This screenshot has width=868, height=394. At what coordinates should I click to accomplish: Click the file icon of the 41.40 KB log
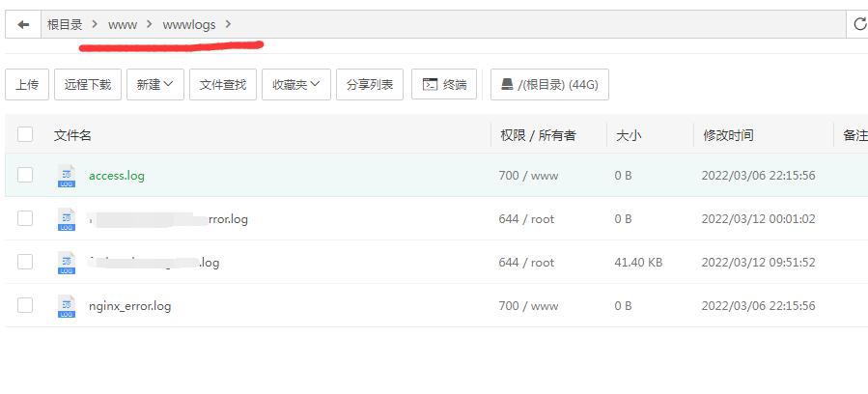pos(66,263)
